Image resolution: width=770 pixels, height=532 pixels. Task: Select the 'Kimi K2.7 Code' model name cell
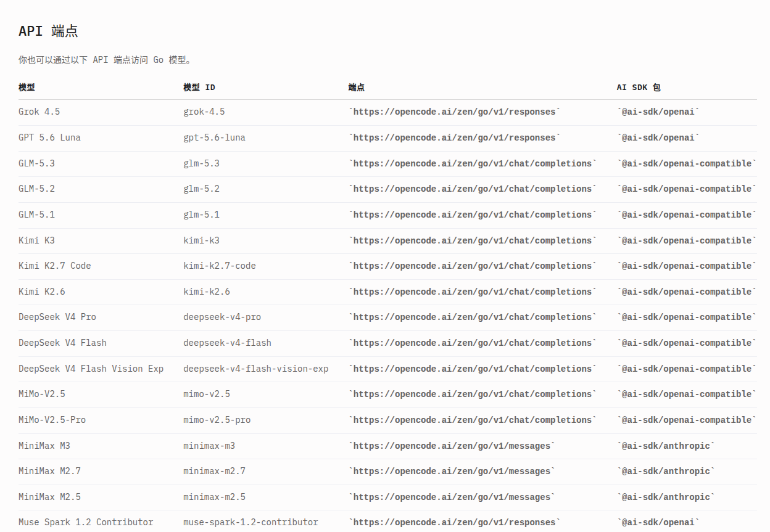[54, 266]
